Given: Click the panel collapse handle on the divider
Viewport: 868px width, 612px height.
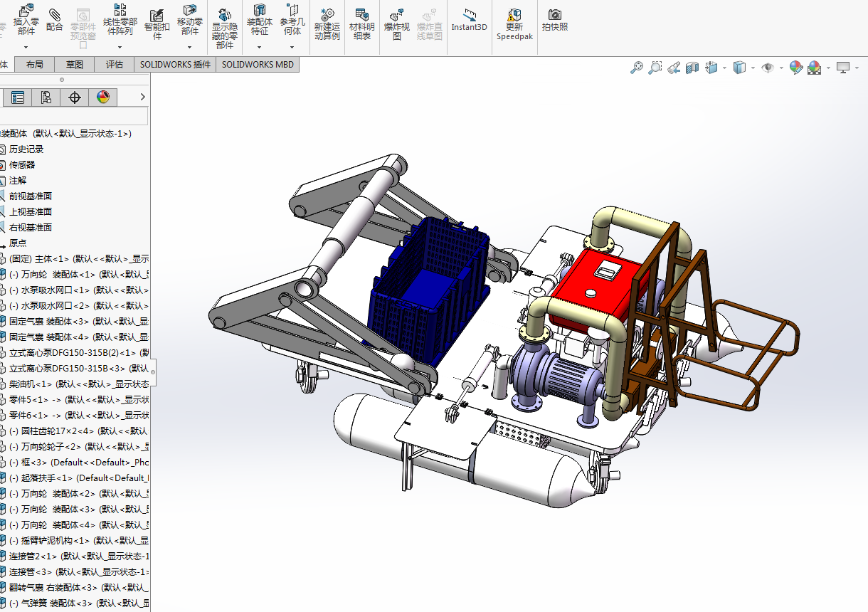Looking at the screenshot, I should (153, 372).
